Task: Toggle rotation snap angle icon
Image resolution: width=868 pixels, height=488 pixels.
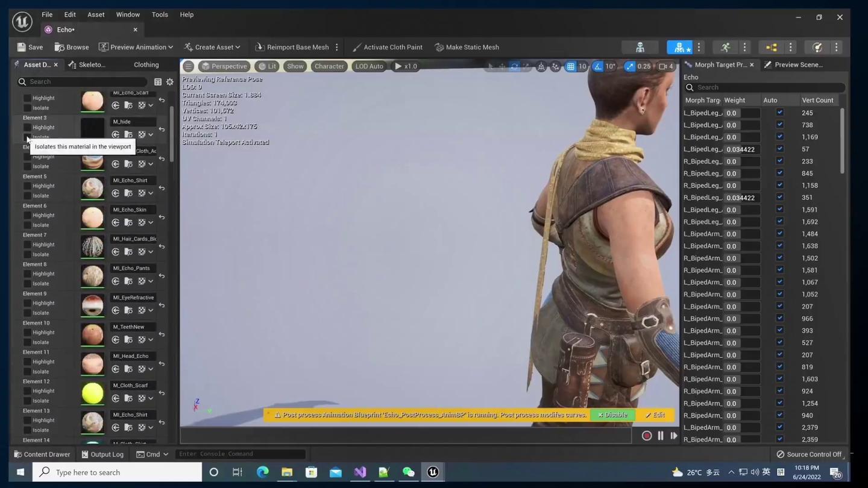Action: (x=597, y=66)
